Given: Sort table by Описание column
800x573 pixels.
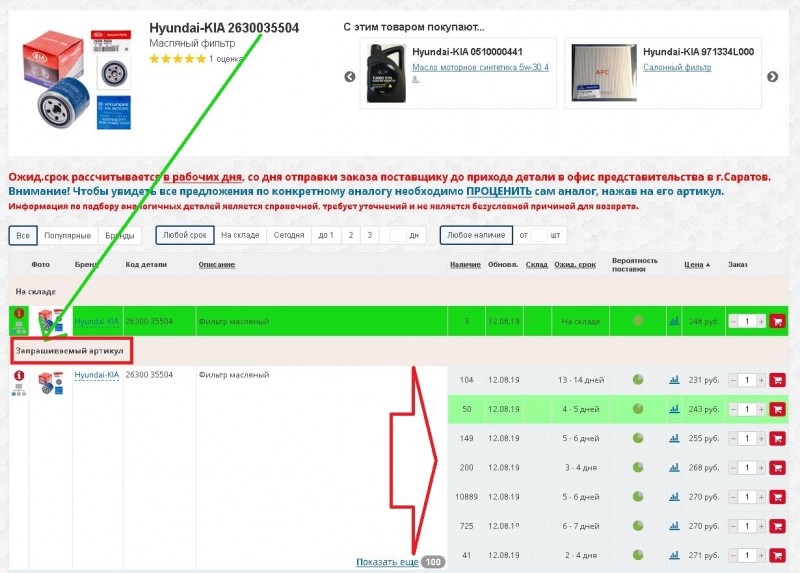Looking at the screenshot, I should pos(216,264).
